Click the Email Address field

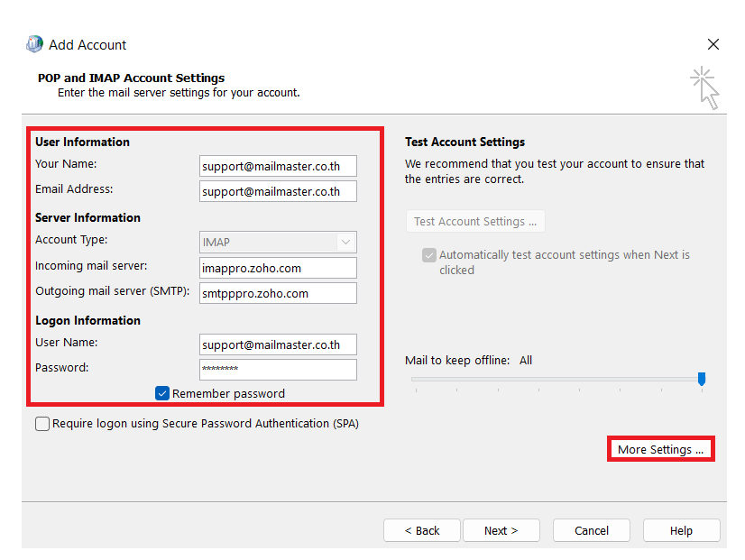[x=278, y=191]
